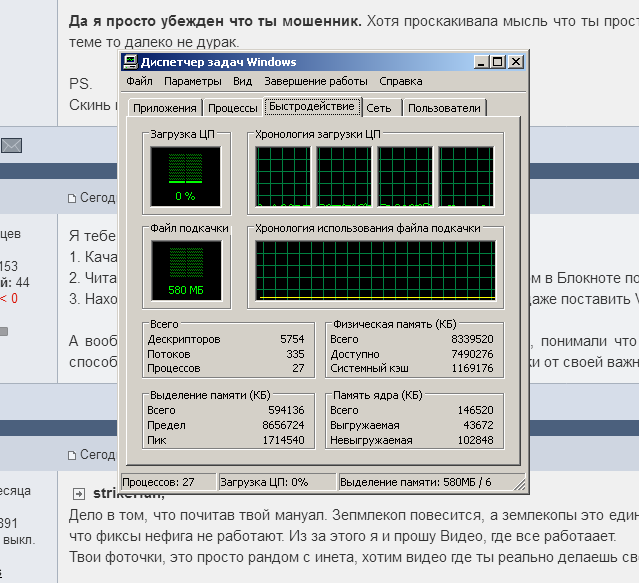Click the Пик value 1714540
Viewport: 639px width, 583px height.
pyautogui.click(x=283, y=440)
